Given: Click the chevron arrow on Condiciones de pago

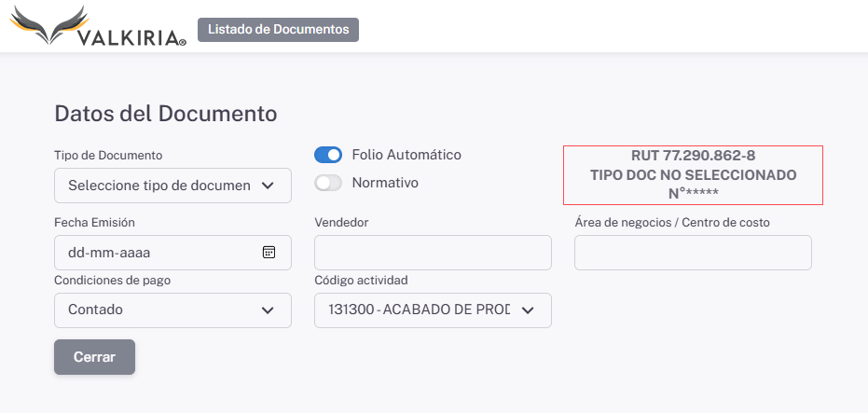Looking at the screenshot, I should (268, 310).
